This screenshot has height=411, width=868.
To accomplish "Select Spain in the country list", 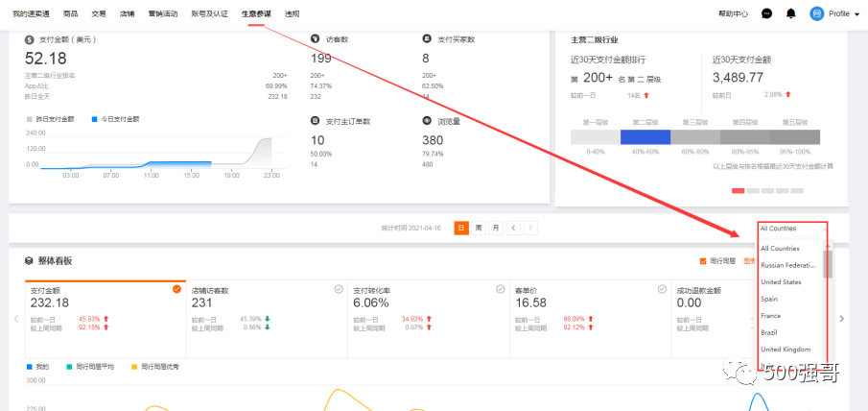I will coord(769,299).
